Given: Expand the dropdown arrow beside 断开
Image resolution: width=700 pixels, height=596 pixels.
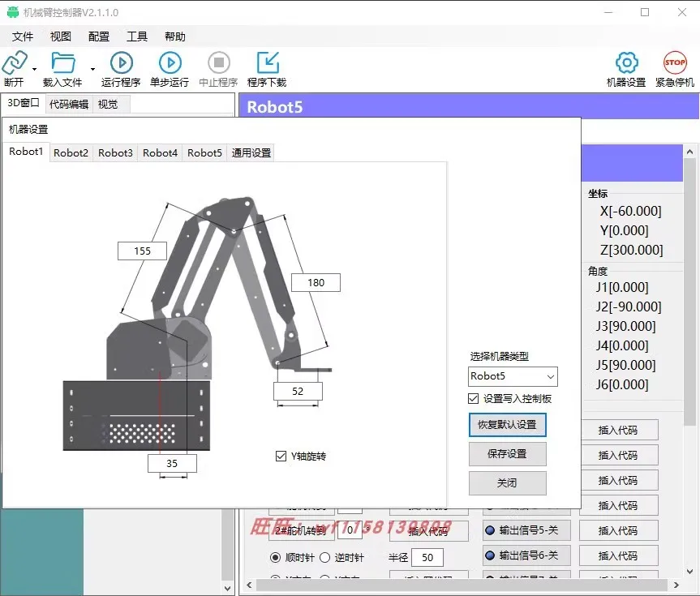Looking at the screenshot, I should coord(34,69).
